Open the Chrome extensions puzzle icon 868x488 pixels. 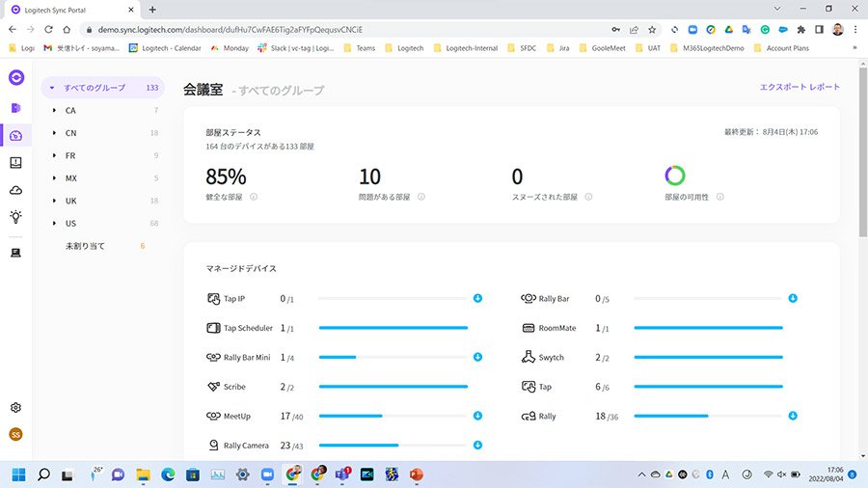801,29
